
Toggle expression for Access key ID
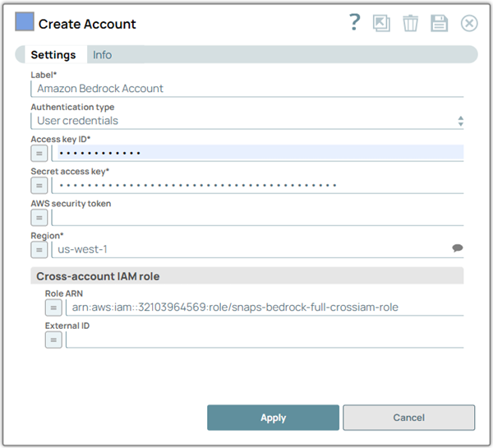39,153
